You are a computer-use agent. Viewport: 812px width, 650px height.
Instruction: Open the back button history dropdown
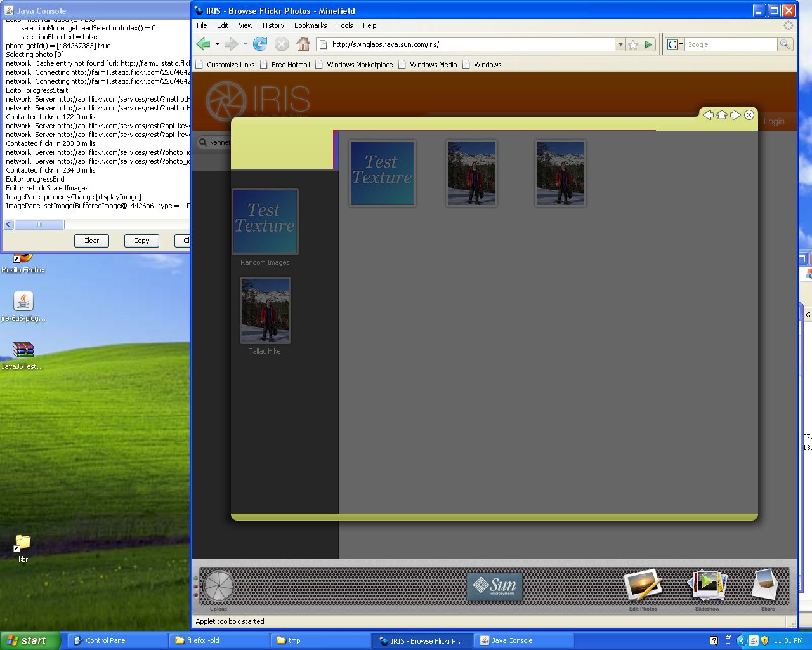point(217,44)
